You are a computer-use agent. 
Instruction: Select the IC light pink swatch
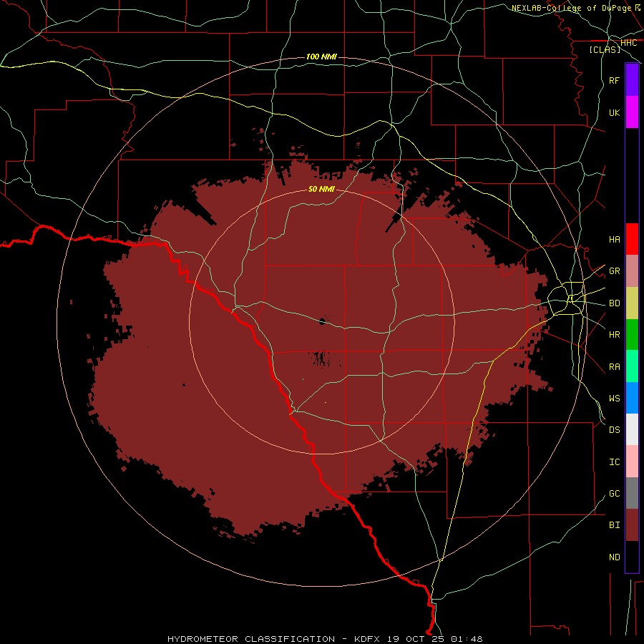tap(632, 462)
